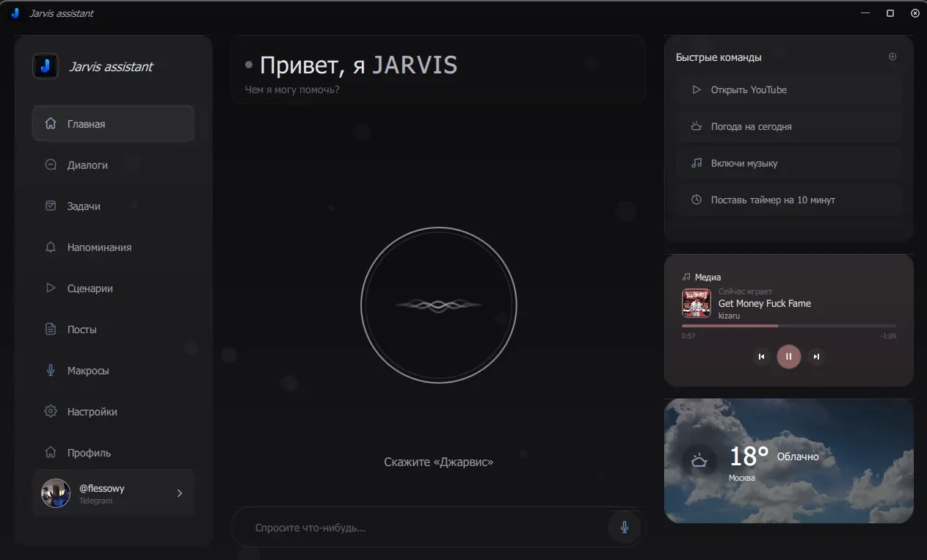Click the cloud icon in weather card
The height and width of the screenshot is (560, 927).
pyautogui.click(x=699, y=461)
